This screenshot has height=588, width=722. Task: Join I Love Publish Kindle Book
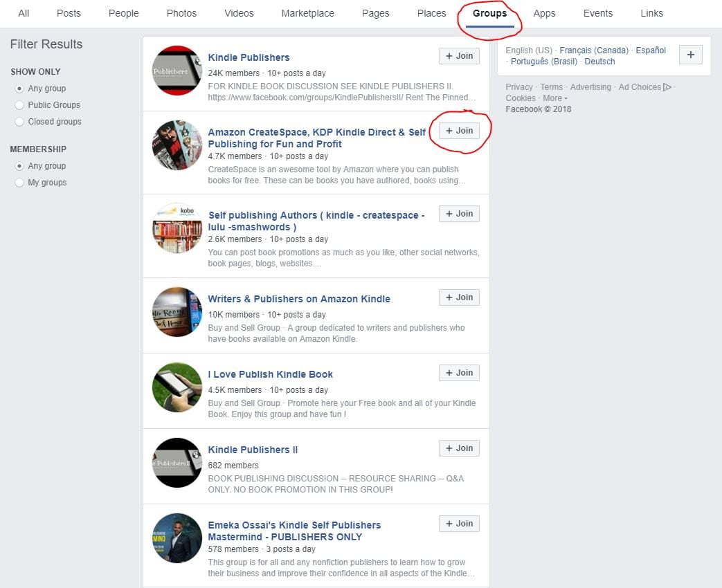pos(459,373)
